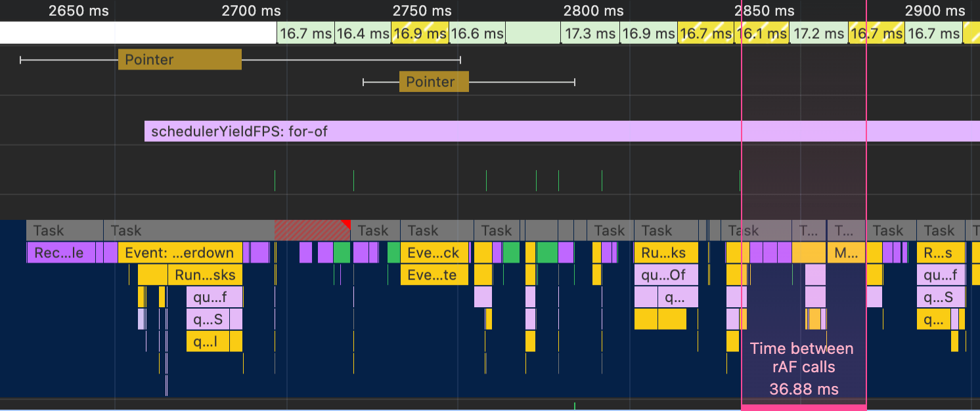Select the T... task above M...
Image resolution: width=980 pixels, height=411 pixels.
click(x=847, y=230)
